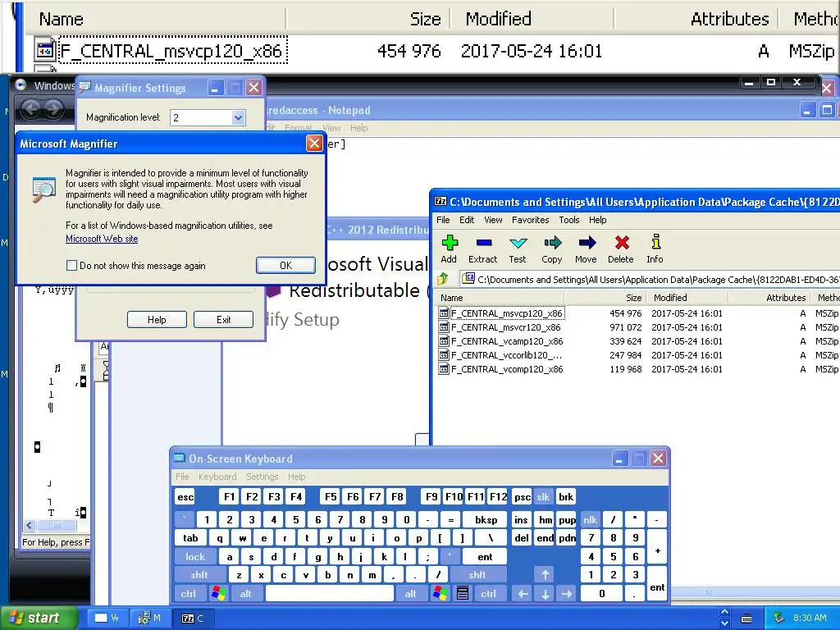Sort 7-Zip list by Modified column
This screenshot has width=840, height=630.
(688, 298)
